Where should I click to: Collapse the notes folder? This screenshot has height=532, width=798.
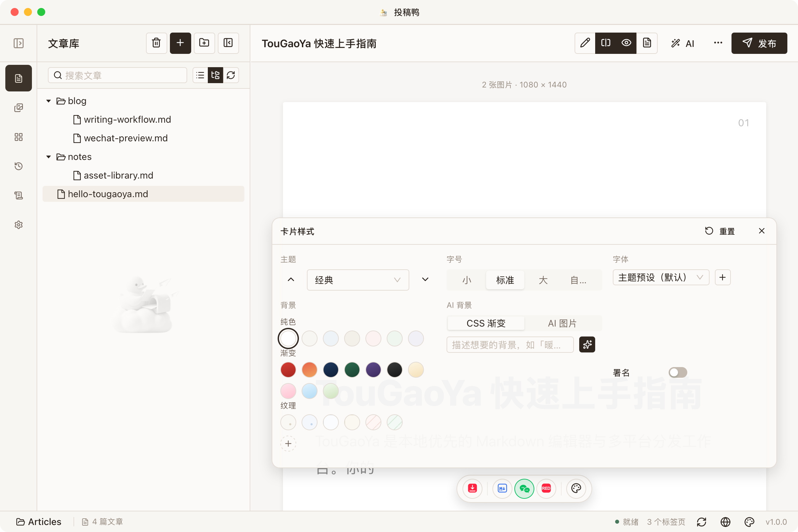pos(49,157)
